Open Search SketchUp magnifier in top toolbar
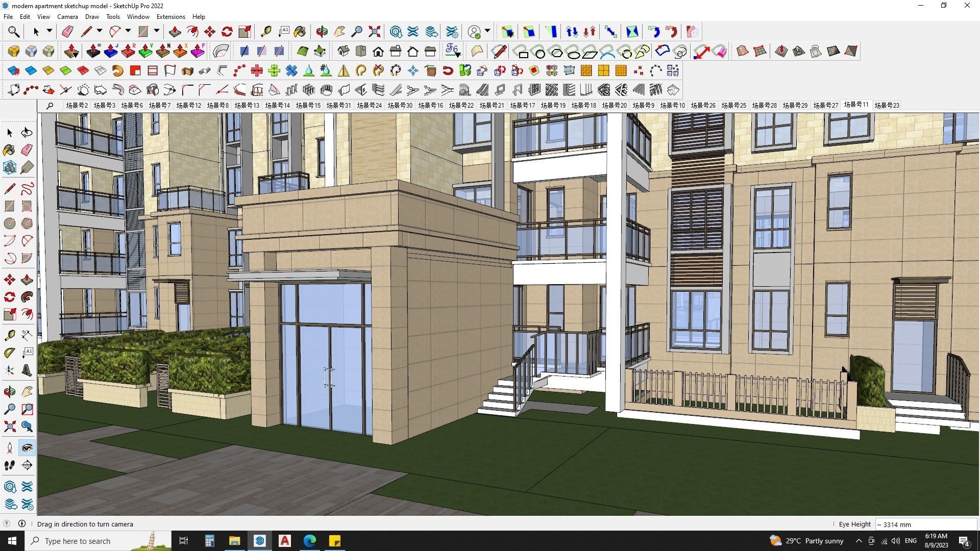This screenshot has height=551, width=980. [14, 32]
